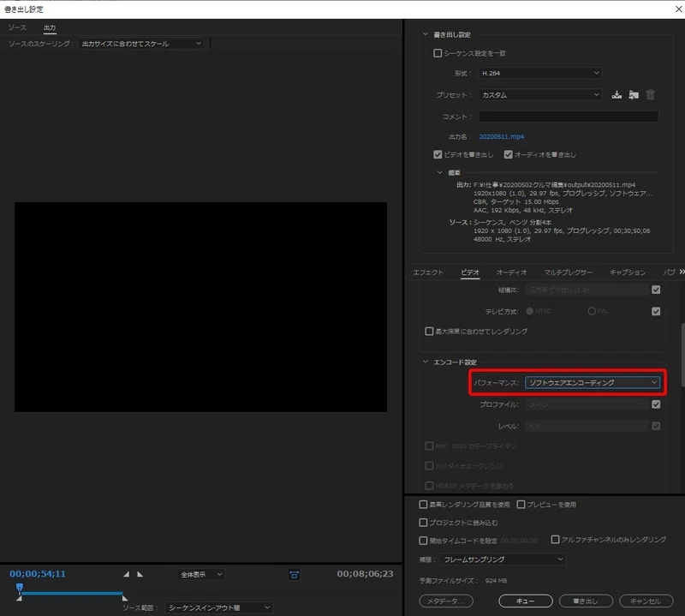685x616 pixels.
Task: Open the パフォーマンス encoding dropdown
Action: tap(593, 383)
